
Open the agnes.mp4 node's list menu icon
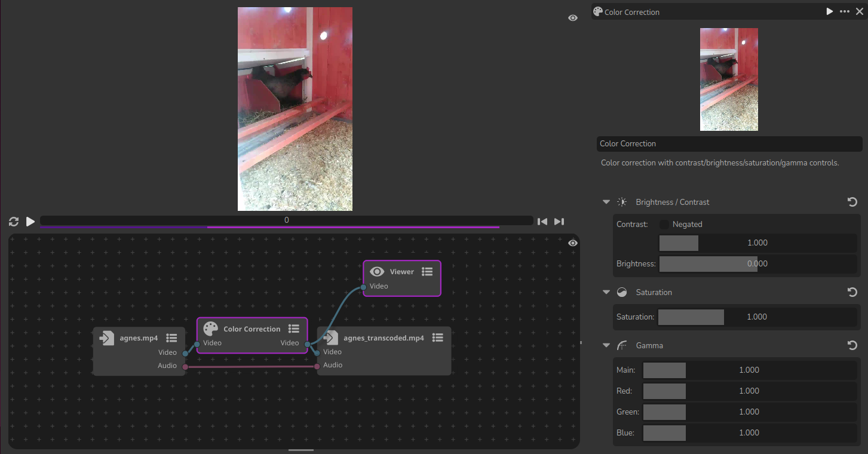click(171, 338)
